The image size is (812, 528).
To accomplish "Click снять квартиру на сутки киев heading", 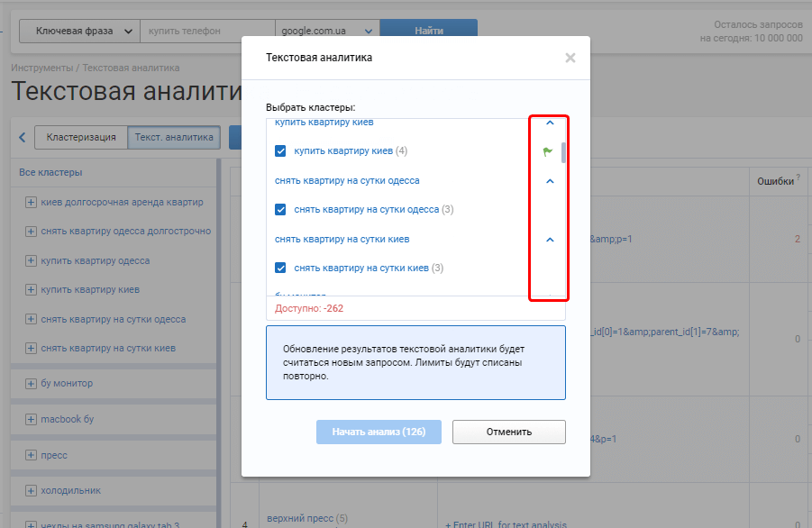I will pos(342,239).
